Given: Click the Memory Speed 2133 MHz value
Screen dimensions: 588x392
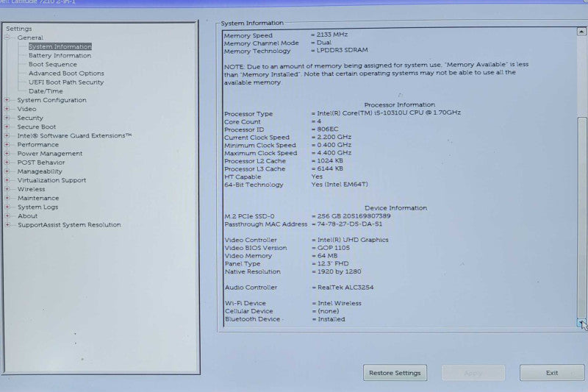Looking at the screenshot, I should 332,35.
